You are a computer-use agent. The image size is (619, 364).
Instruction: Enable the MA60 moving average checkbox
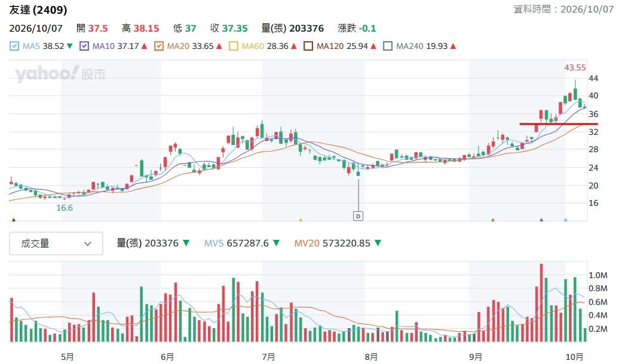(233, 46)
